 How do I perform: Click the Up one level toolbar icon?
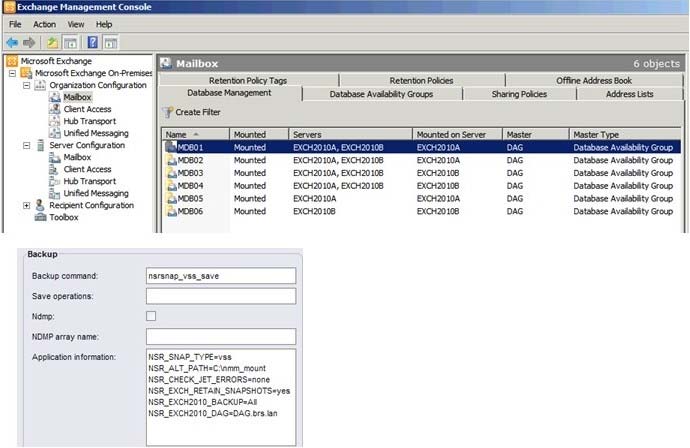pos(53,43)
